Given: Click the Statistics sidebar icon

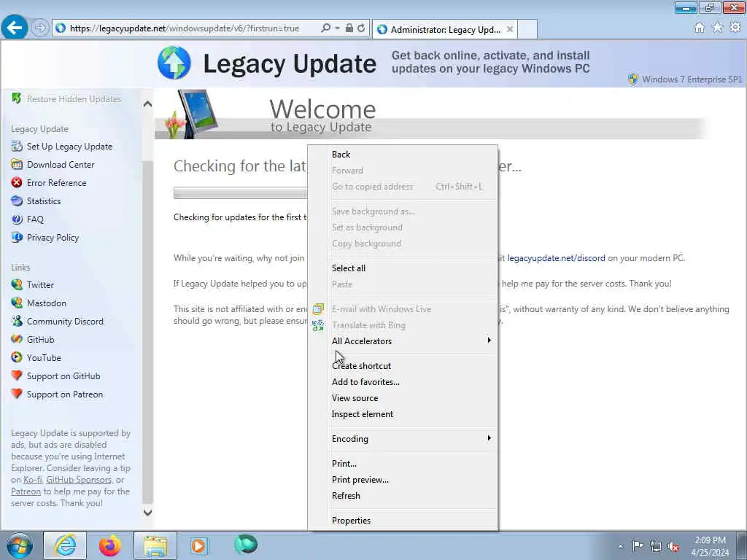Looking at the screenshot, I should click(17, 201).
